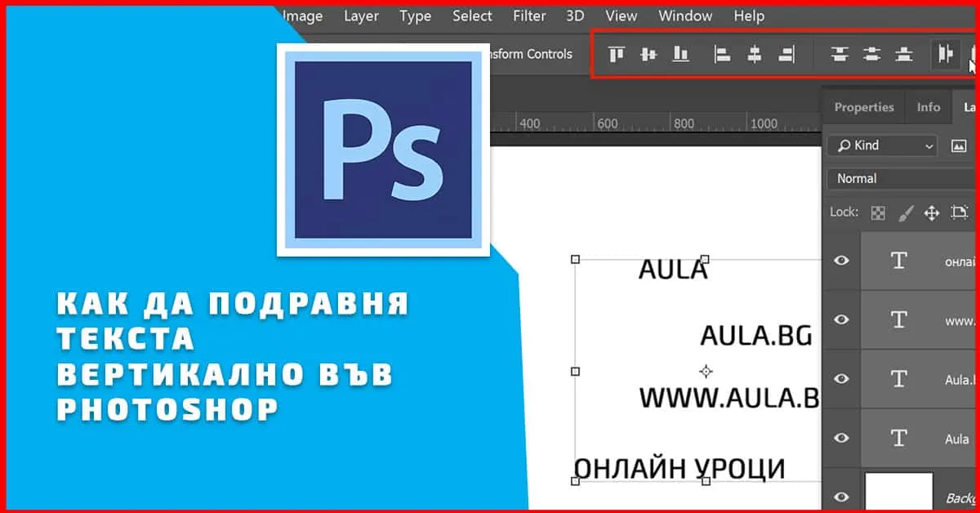Hide the Aula text layer with its eye
The width and height of the screenshot is (980, 513).
click(x=841, y=438)
